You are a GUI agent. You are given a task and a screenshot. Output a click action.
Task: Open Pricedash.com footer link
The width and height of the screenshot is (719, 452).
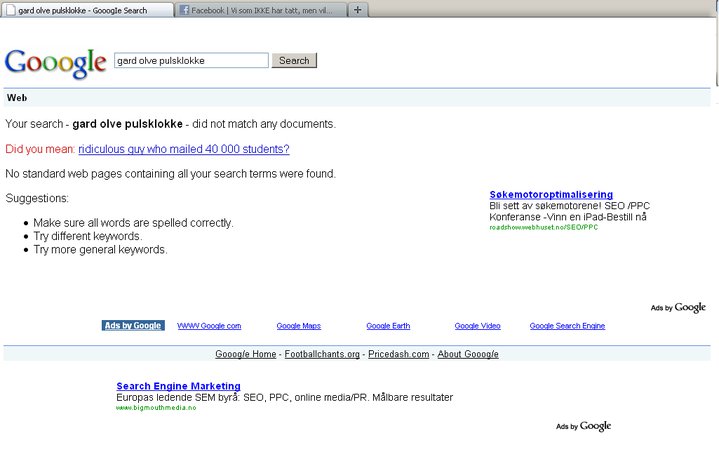(x=398, y=354)
